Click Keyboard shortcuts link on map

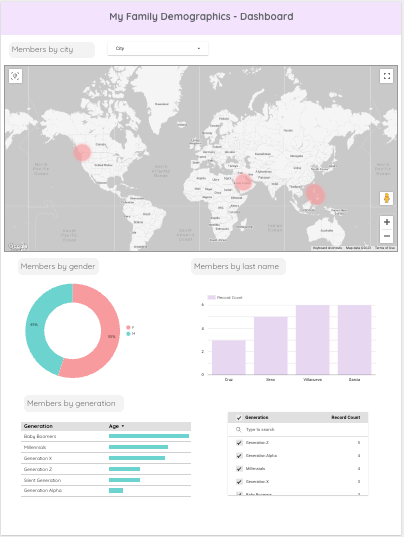tap(327, 248)
